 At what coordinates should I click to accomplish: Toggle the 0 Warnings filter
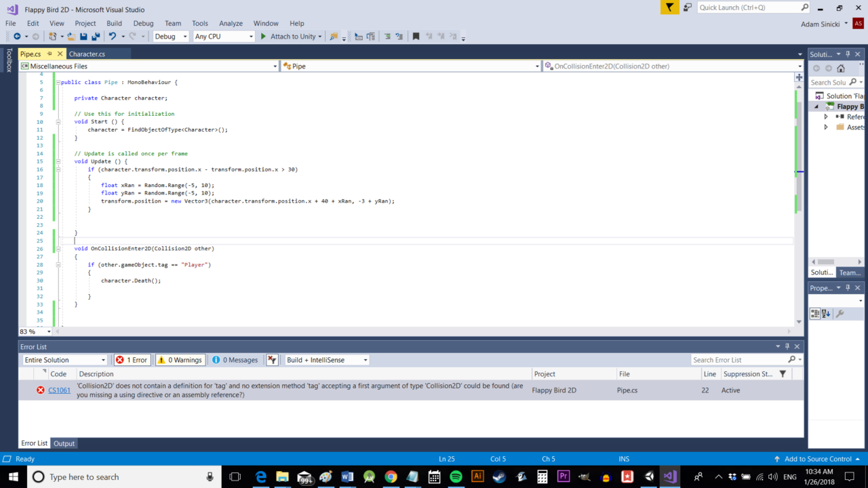coord(180,360)
